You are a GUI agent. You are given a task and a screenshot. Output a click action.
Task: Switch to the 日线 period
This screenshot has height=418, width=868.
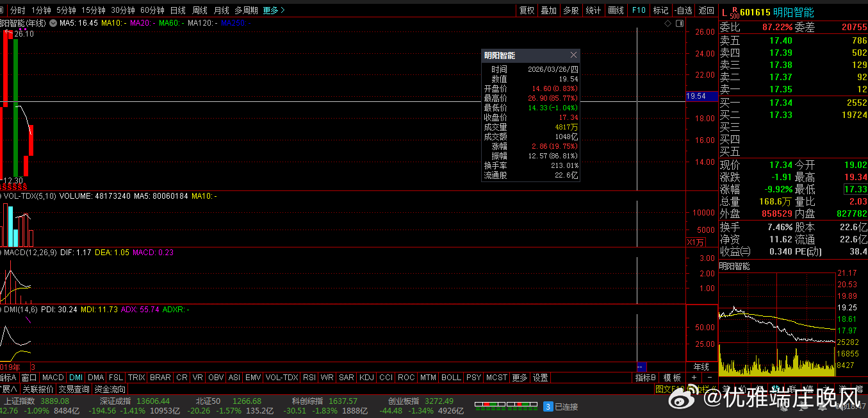(x=178, y=10)
